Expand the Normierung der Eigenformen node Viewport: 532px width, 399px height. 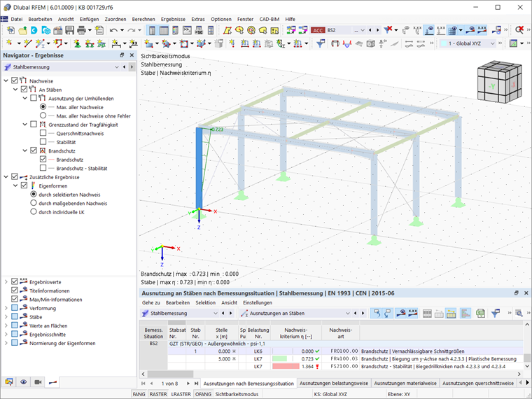click(x=6, y=343)
